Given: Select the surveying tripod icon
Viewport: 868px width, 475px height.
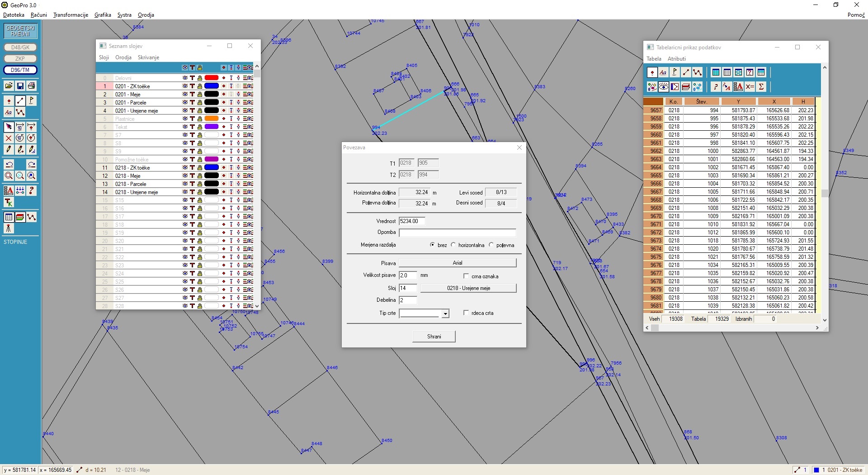Looking at the screenshot, I should pyautogui.click(x=9, y=229).
